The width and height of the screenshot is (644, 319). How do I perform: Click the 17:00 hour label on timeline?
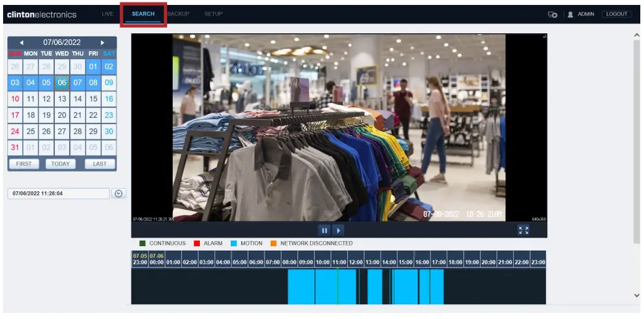tap(439, 262)
